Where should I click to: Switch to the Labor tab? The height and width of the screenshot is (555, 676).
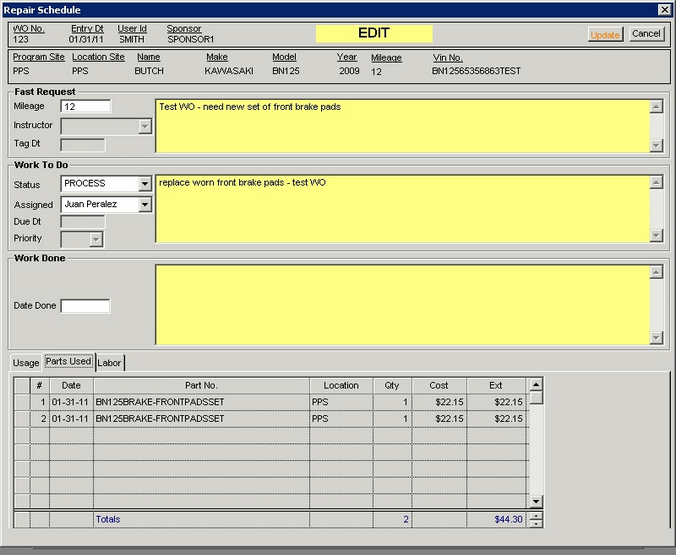coord(109,363)
